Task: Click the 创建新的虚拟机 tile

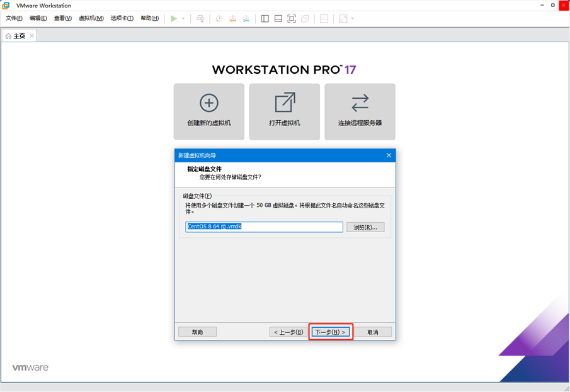Action: pyautogui.click(x=209, y=111)
